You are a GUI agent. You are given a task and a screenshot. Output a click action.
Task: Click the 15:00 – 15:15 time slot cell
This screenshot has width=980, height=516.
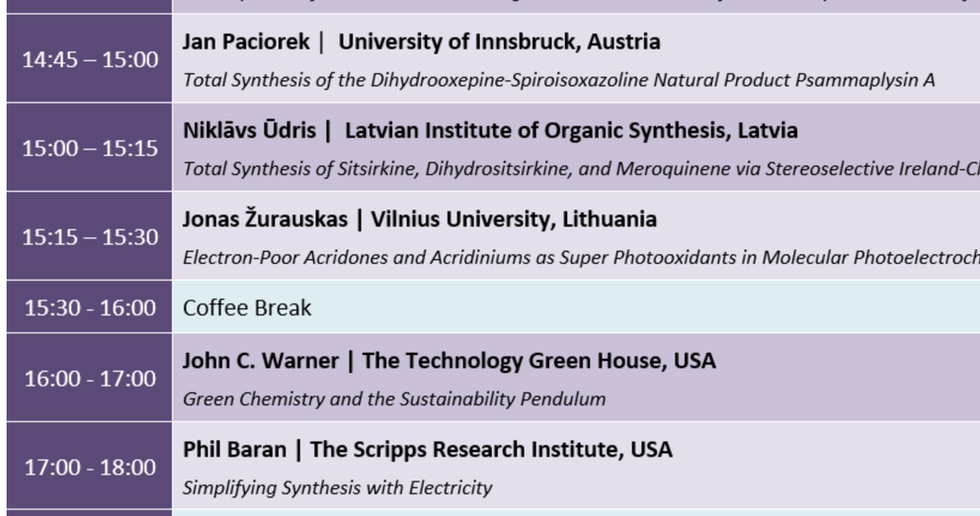(90, 148)
